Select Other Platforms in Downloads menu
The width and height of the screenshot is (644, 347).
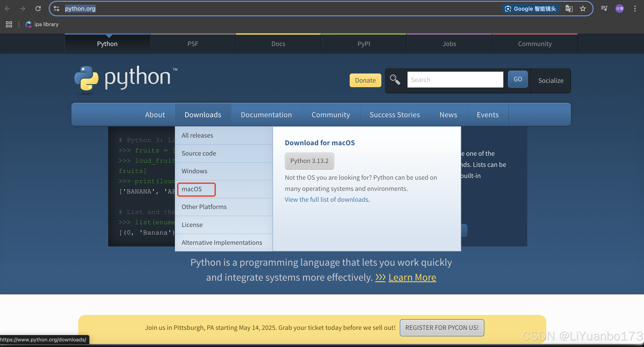(224, 207)
